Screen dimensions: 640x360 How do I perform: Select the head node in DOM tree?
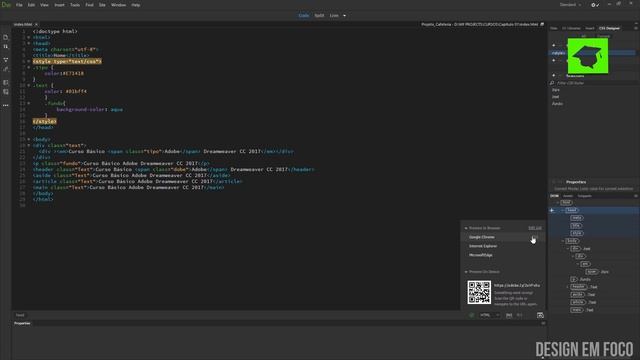point(571,210)
